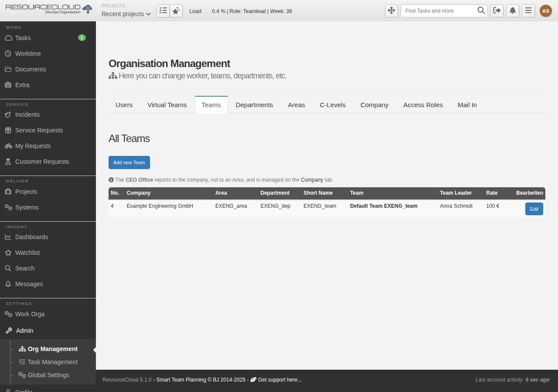Click the logout arrow icon
Screen dimensions: 558x392
pyautogui.click(x=497, y=11)
